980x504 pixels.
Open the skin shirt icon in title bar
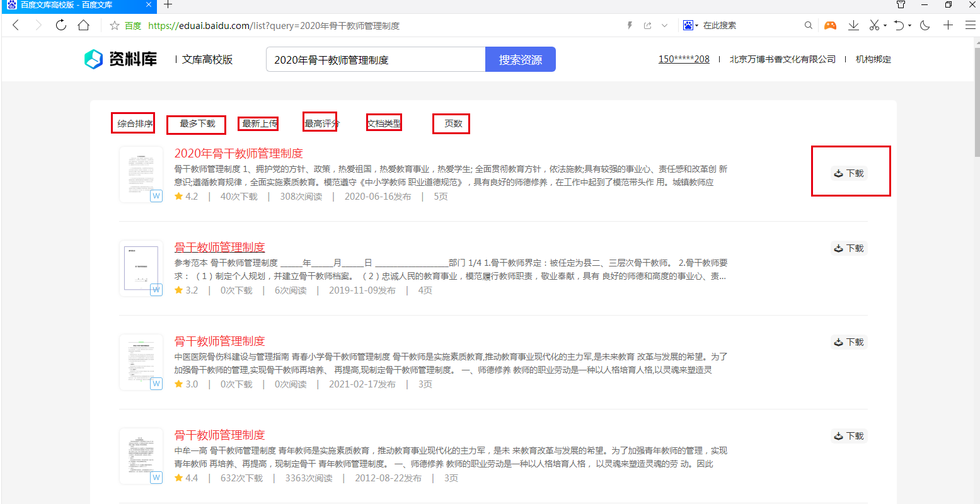[901, 5]
